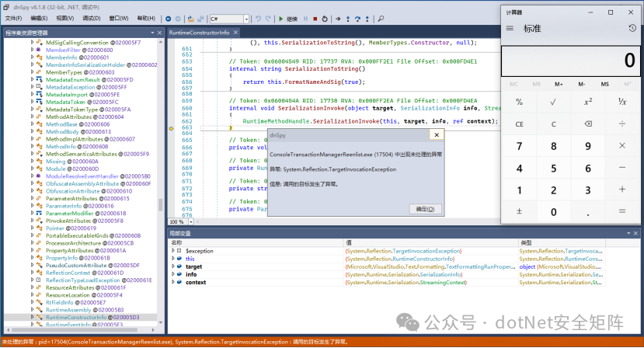Click the M+ memory key in Calculator
This screenshot has width=644, height=348.
(559, 84)
